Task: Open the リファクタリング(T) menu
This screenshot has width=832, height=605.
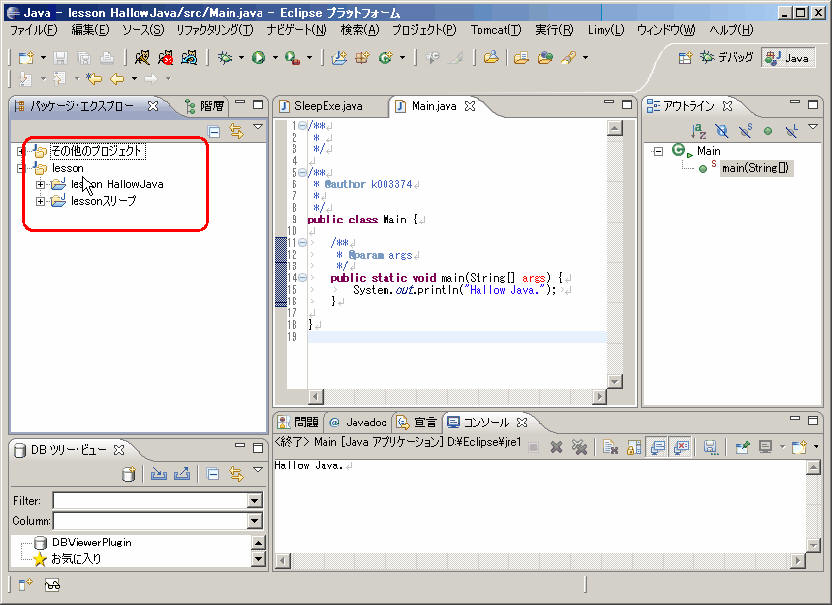Action: [214, 30]
